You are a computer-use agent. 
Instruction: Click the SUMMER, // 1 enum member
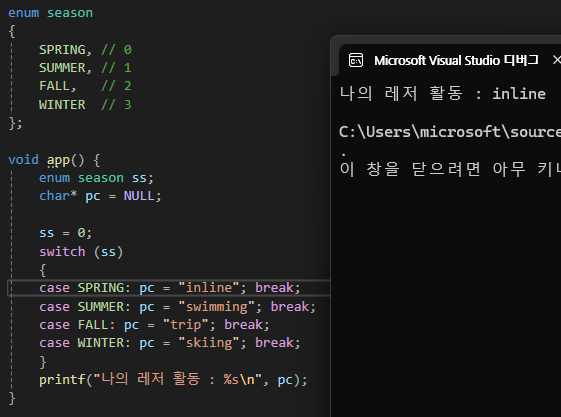pos(85,68)
